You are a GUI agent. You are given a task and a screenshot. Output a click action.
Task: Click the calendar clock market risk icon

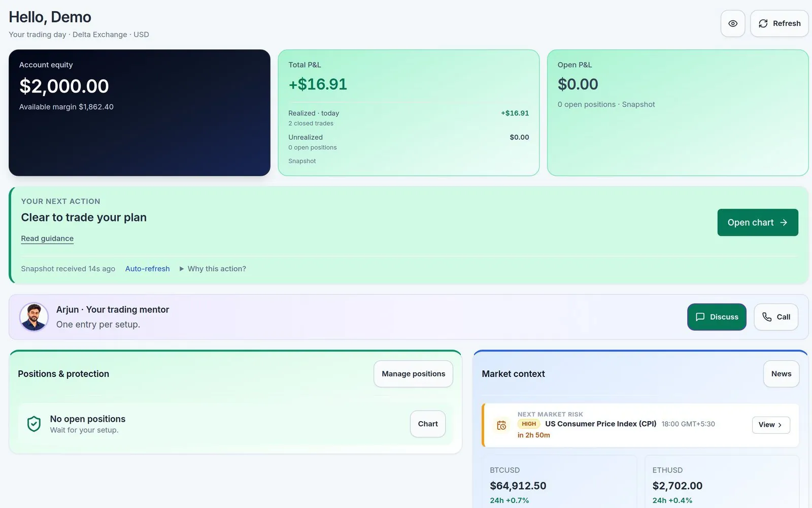pyautogui.click(x=501, y=425)
